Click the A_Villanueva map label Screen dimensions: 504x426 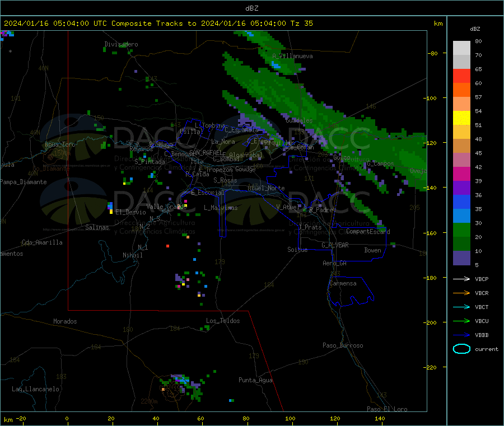pyautogui.click(x=292, y=56)
